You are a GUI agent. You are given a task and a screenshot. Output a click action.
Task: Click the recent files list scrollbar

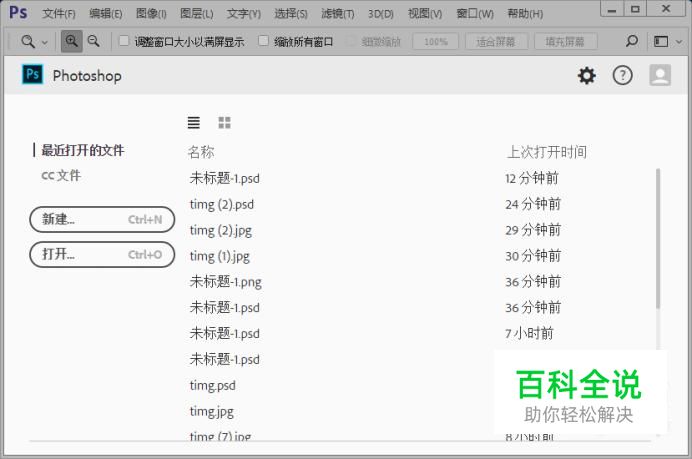658,238
